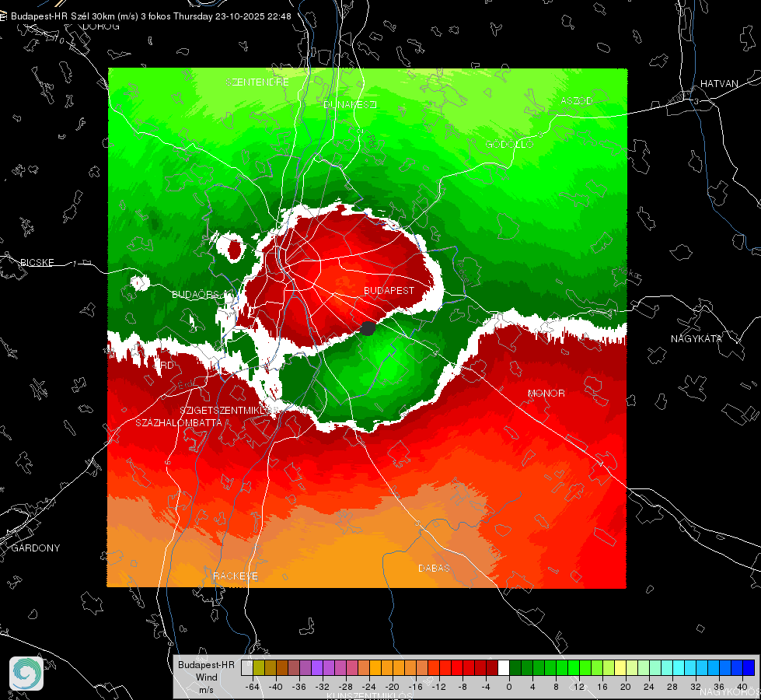Image resolution: width=761 pixels, height=700 pixels.
Task: Click the HATVAN label
Action: click(x=719, y=83)
